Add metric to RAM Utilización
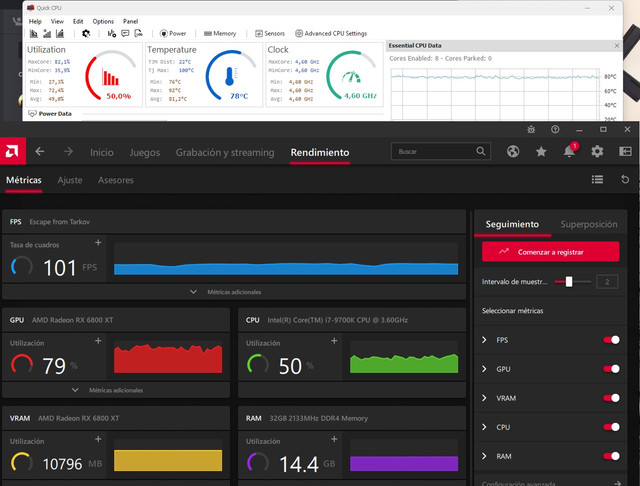640x486 pixels. [x=334, y=439]
